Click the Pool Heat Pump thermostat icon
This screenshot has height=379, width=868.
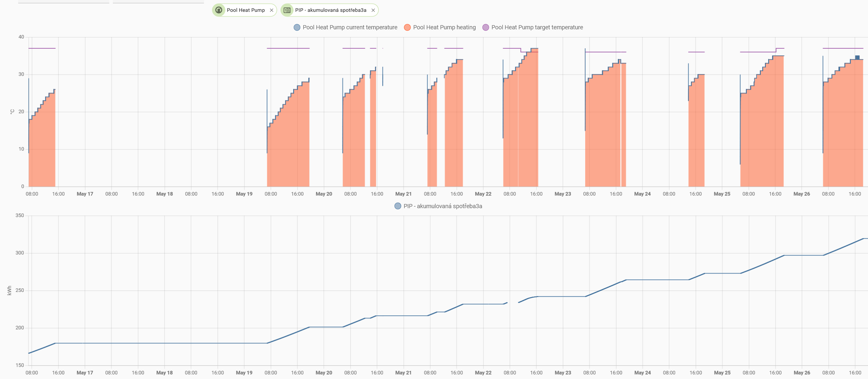click(219, 10)
